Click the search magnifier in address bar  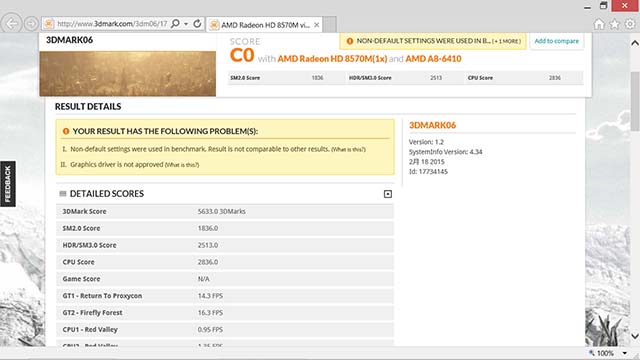[x=175, y=24]
